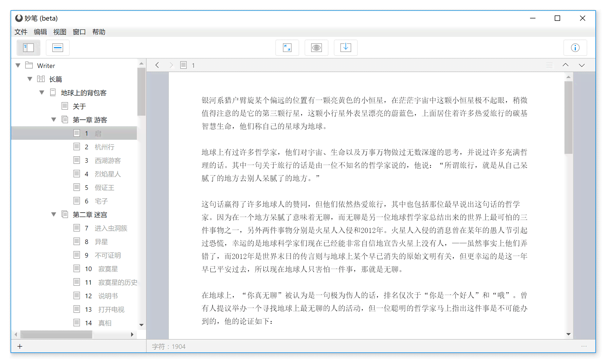Viewport: 607px width, 364px height.
Task: Collapse 第一章 游客 chapter
Action: (54, 119)
